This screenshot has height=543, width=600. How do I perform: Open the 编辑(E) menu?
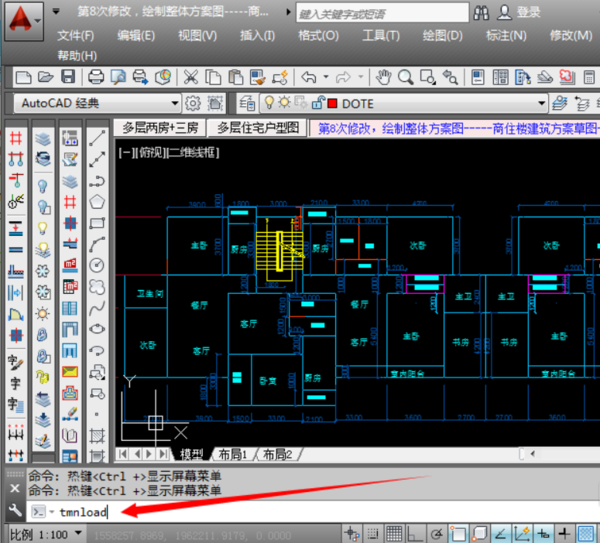136,36
